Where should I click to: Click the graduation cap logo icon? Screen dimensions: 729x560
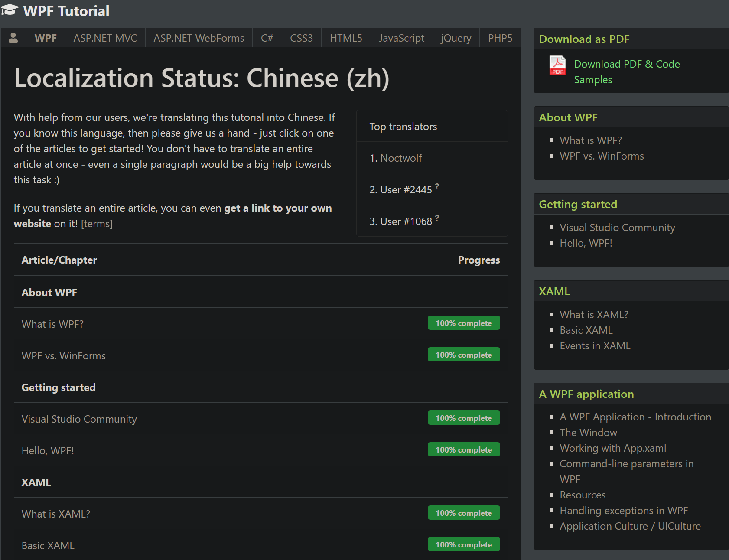[10, 10]
